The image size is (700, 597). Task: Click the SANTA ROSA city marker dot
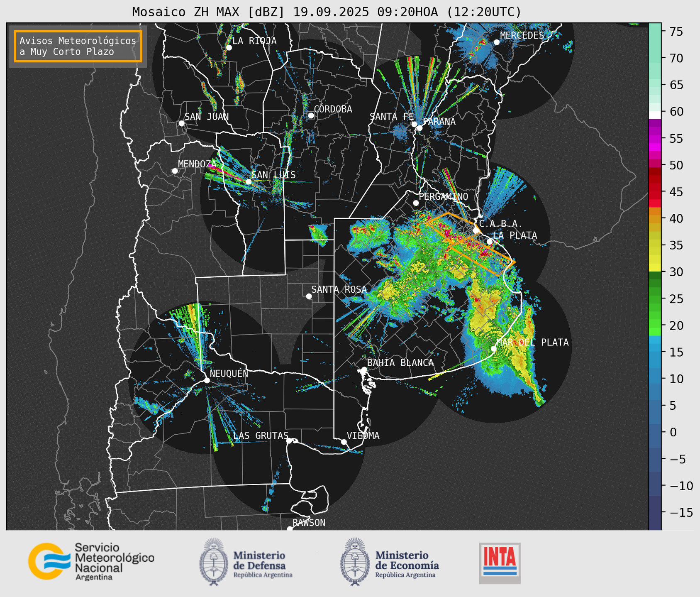click(309, 296)
